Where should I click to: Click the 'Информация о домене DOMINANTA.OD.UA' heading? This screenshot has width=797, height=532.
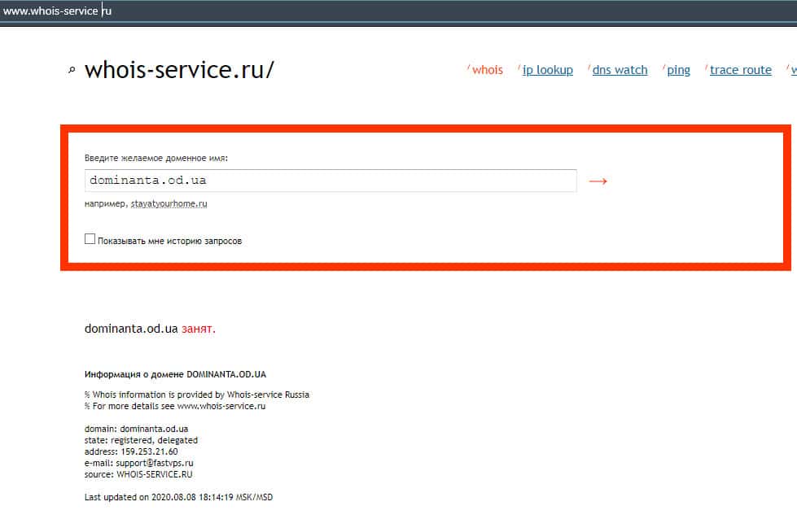coord(175,374)
